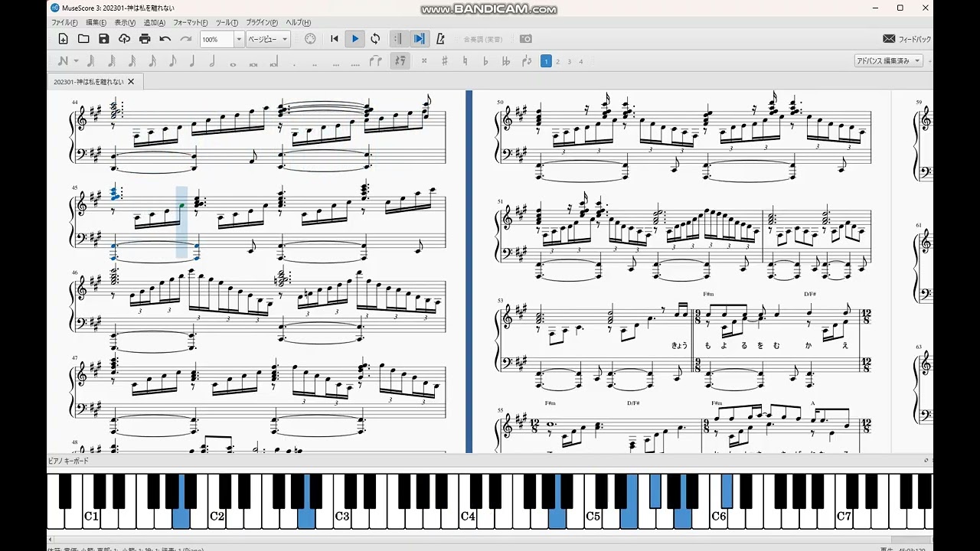Toggle rest input mode
Screen dimensions: 980x551
click(x=399, y=61)
